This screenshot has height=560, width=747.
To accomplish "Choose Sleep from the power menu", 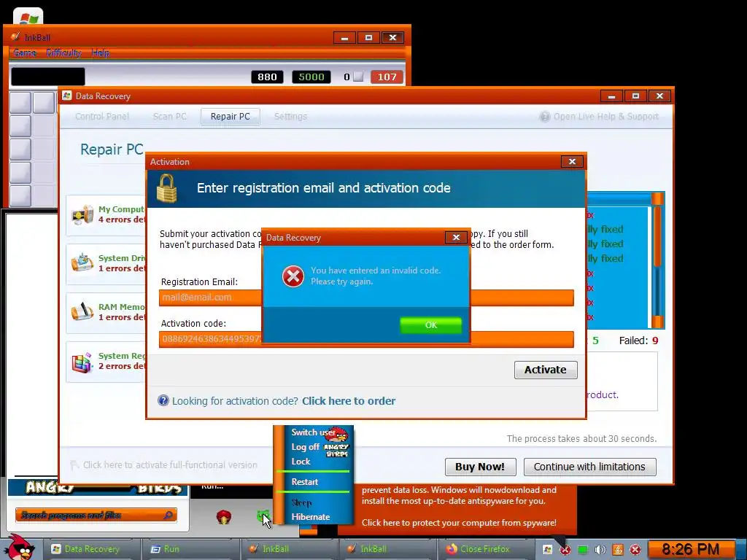I will 301,503.
